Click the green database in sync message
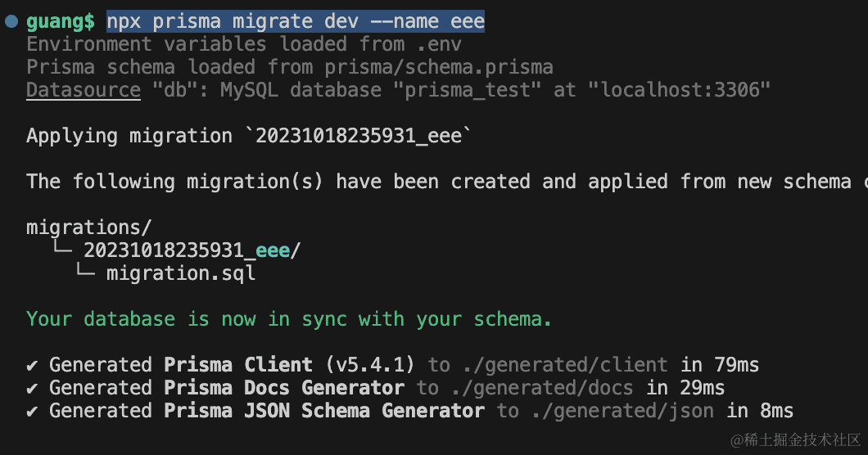The width and height of the screenshot is (868, 455). click(289, 319)
